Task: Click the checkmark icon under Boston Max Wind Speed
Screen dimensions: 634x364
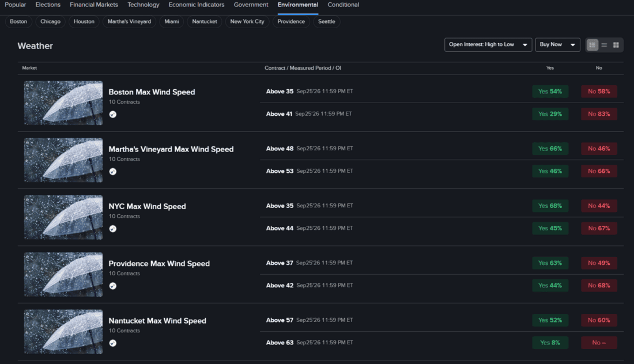Action: [x=113, y=115]
